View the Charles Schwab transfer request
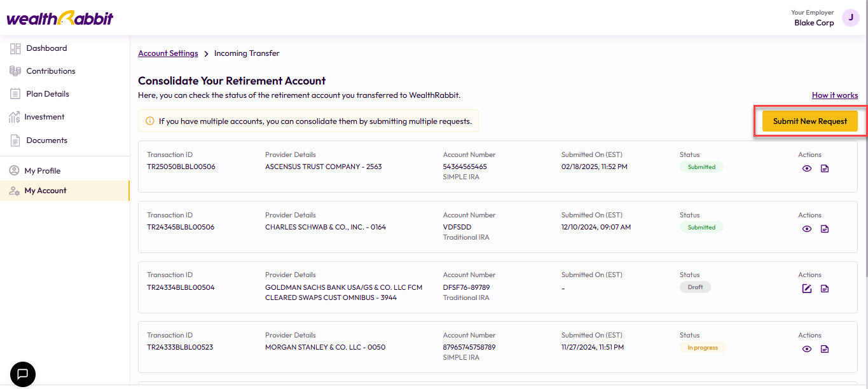This screenshot has width=868, height=389. pyautogui.click(x=807, y=229)
